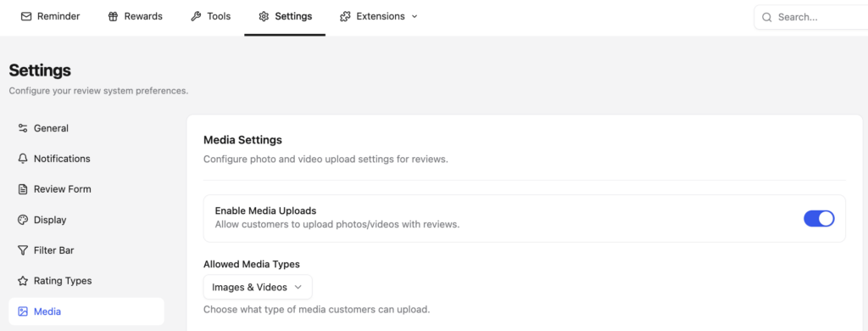Select the Media settings section
Image resolution: width=868 pixels, height=331 pixels.
[x=86, y=311]
